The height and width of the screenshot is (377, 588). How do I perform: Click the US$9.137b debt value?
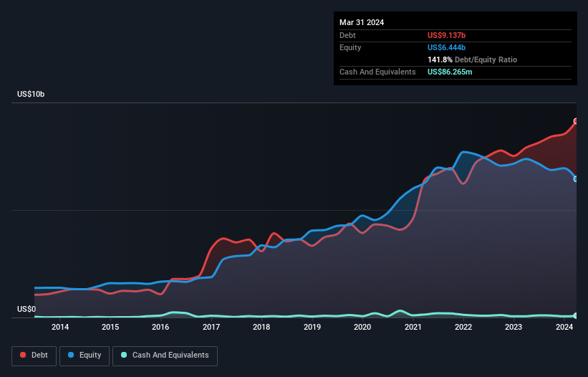pos(446,35)
